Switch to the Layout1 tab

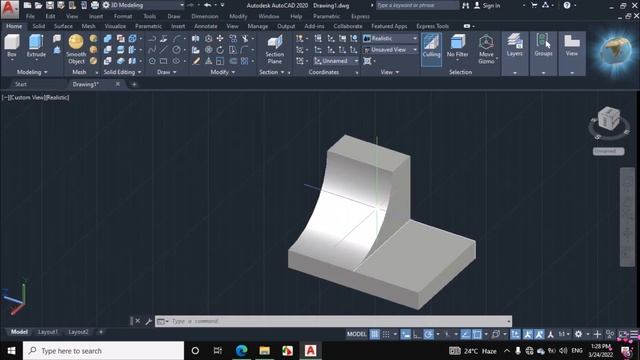click(x=48, y=332)
